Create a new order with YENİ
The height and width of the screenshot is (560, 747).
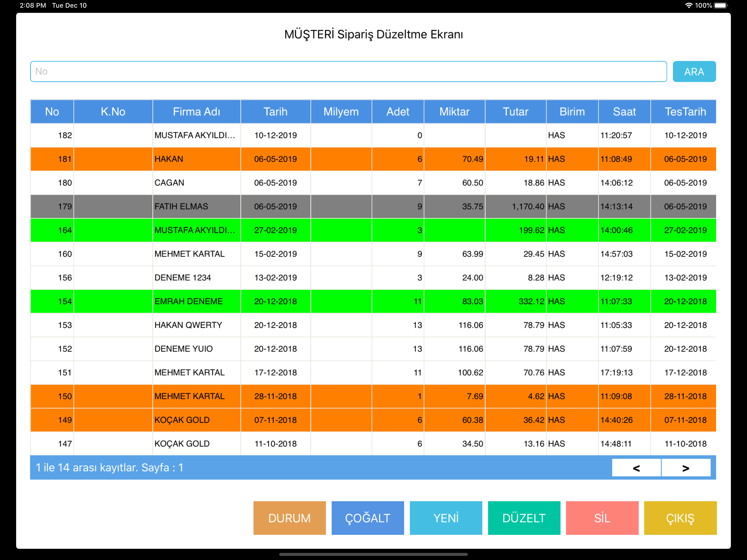click(x=446, y=518)
